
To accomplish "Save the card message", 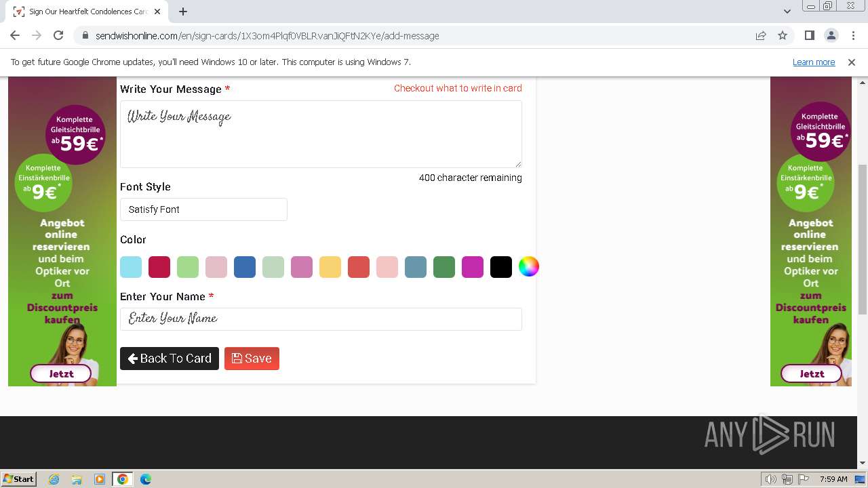I will point(252,359).
